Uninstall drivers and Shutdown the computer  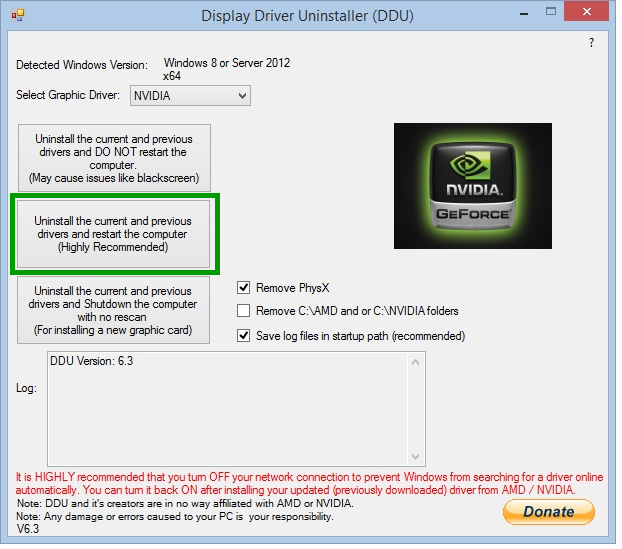113,310
